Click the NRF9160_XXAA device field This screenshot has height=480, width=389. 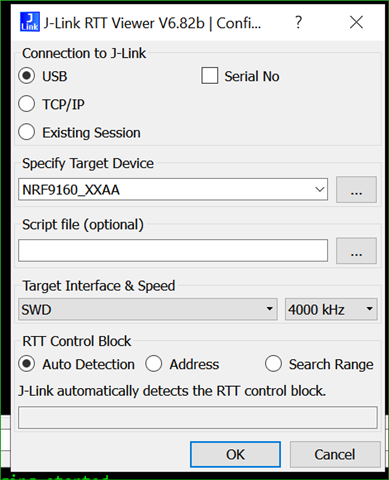click(173, 189)
